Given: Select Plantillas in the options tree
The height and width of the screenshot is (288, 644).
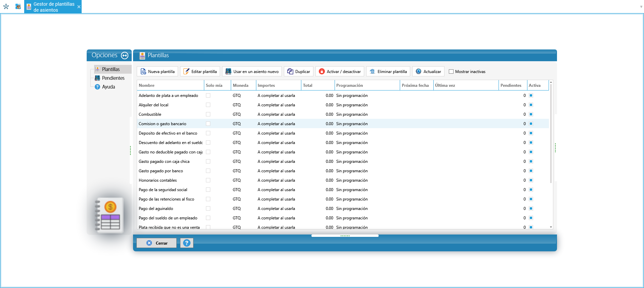Looking at the screenshot, I should click(x=111, y=69).
